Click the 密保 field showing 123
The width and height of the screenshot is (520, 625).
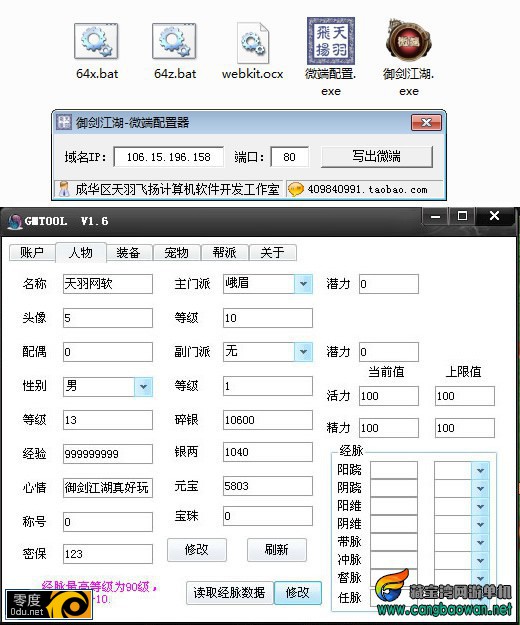[x=108, y=554]
